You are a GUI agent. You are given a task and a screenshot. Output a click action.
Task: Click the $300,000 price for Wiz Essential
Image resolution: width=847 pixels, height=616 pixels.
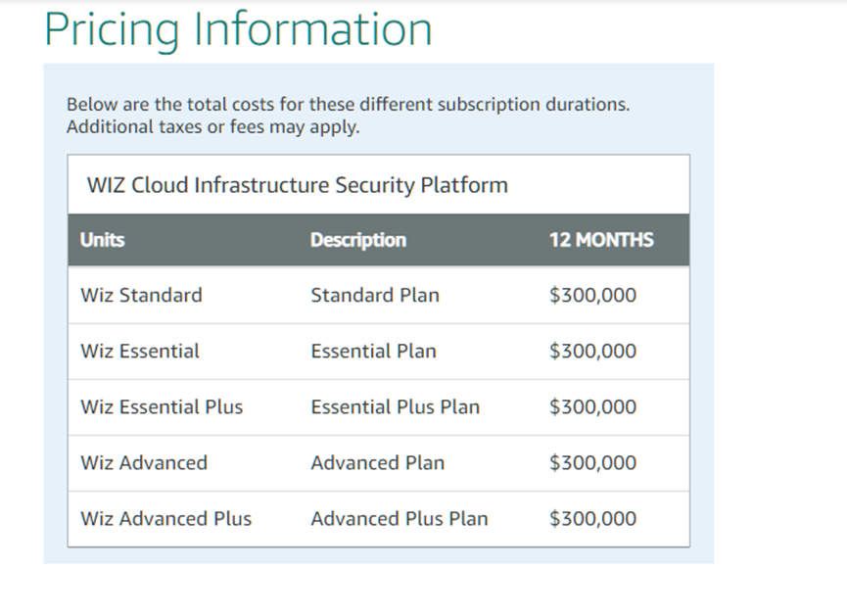[x=592, y=351]
